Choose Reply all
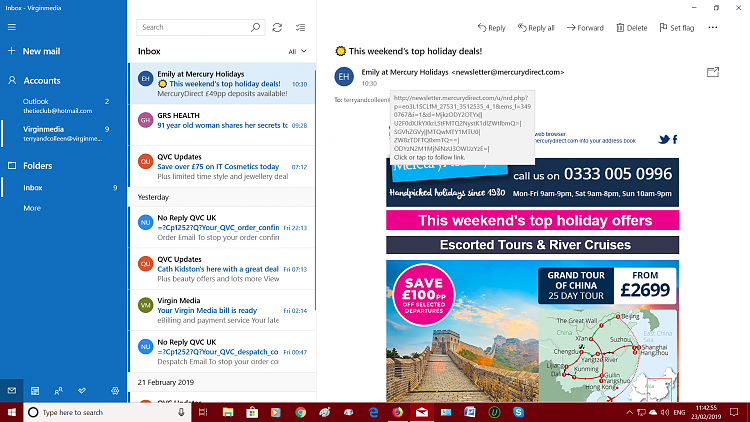The image size is (750, 422). click(536, 28)
